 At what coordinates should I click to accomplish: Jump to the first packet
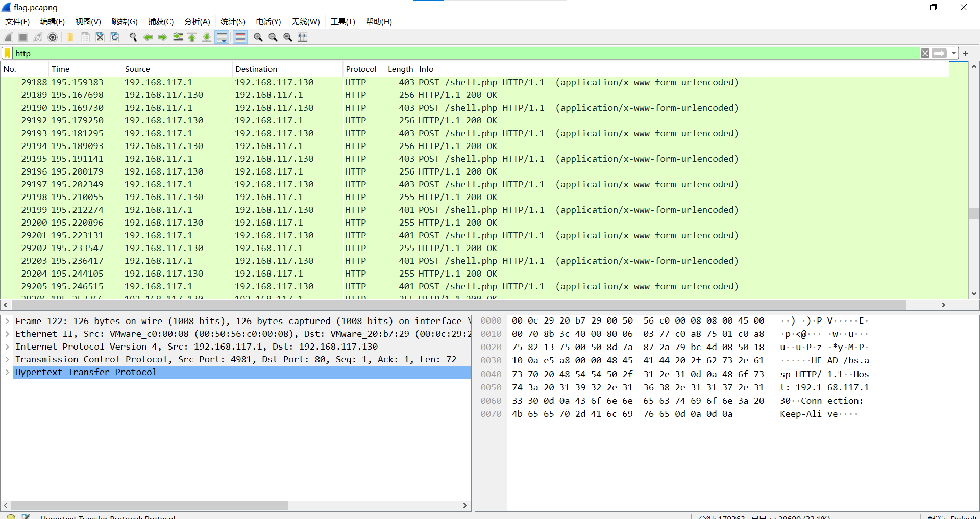192,37
